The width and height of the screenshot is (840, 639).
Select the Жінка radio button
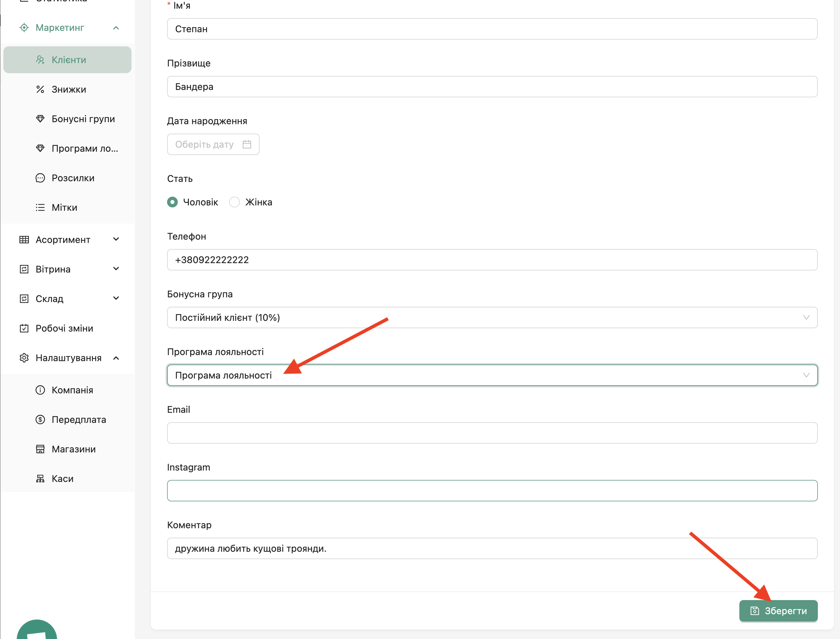point(234,202)
